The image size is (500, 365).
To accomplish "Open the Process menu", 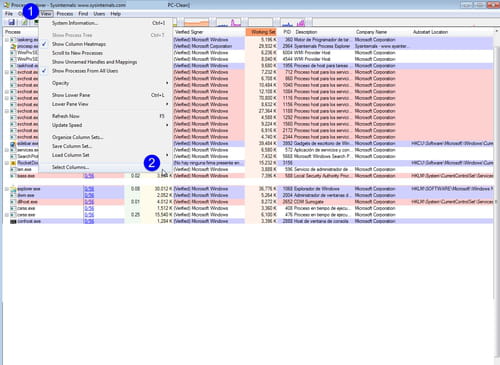I will click(x=65, y=14).
